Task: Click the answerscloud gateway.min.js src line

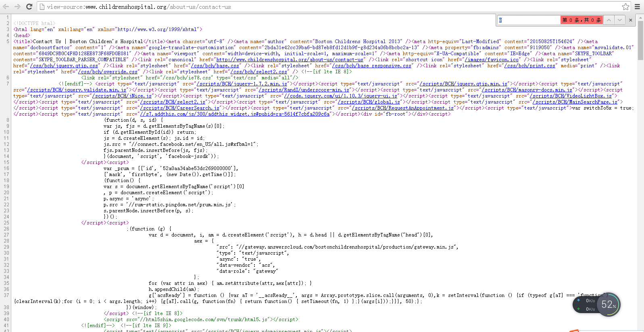Action: (338, 247)
